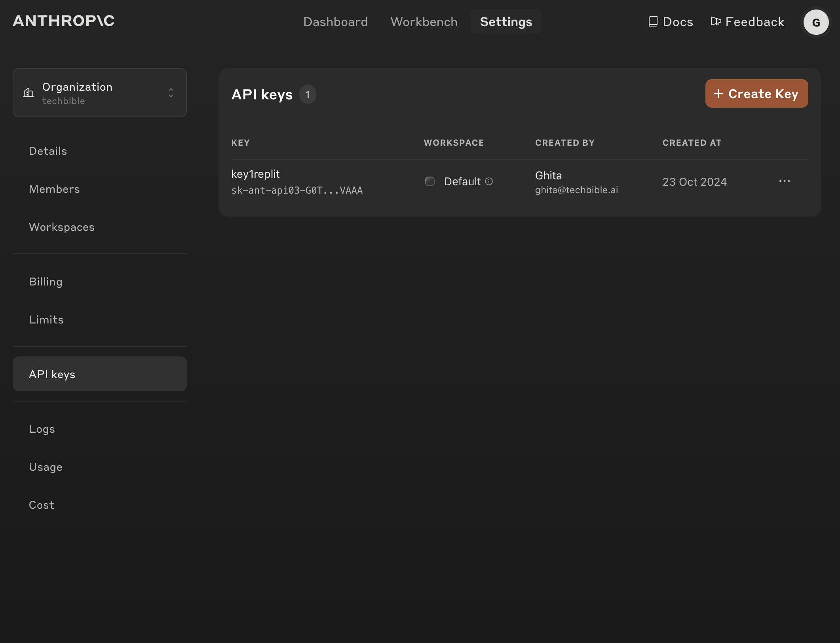Open the Feedback link
Screen dimensions: 840x643
[x=747, y=21]
